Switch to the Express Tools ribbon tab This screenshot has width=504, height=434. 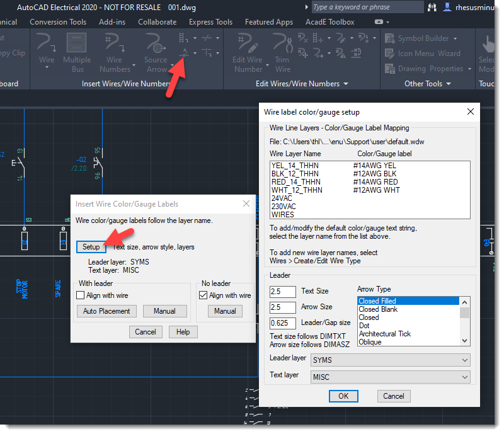[x=210, y=21]
